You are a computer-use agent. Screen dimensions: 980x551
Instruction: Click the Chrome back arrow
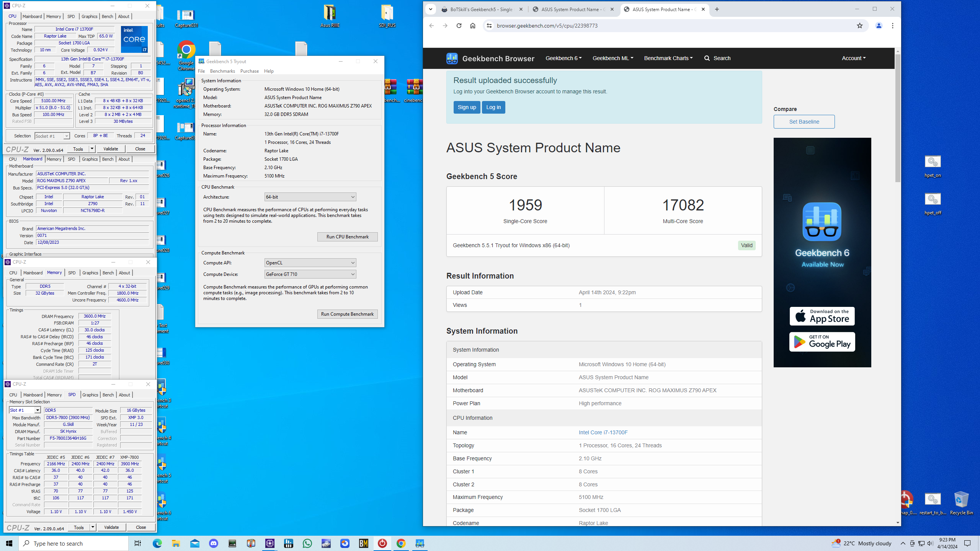click(x=431, y=26)
